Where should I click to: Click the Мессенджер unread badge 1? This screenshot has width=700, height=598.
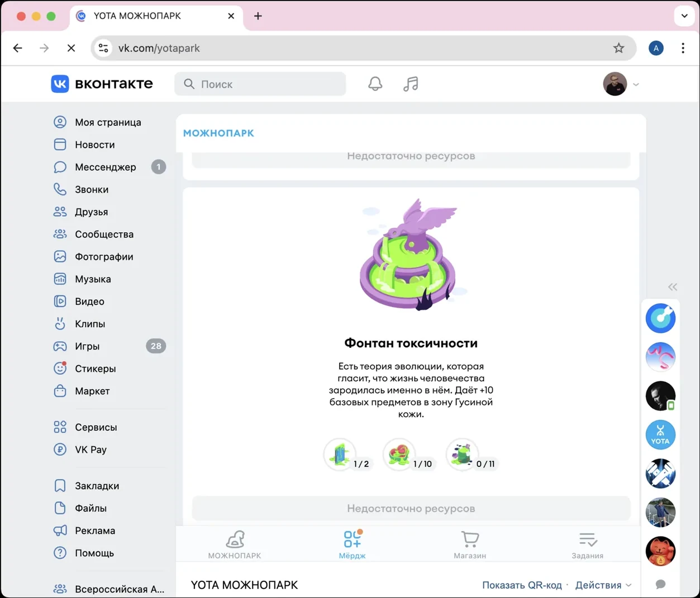[159, 167]
